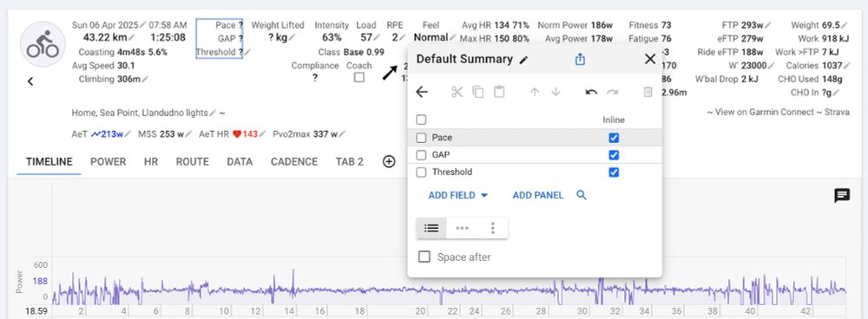Follow the Strava link
Viewport: 868px width, 319px height.
point(837,112)
